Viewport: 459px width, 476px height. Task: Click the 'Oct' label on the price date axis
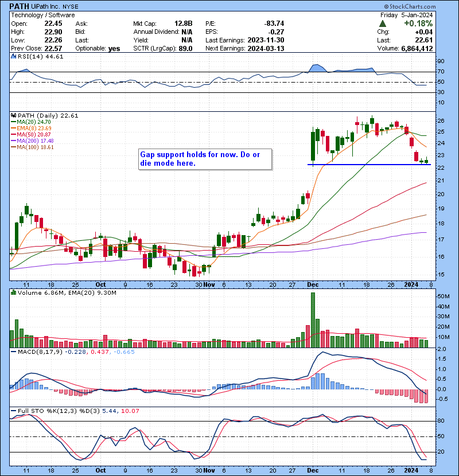(100, 285)
